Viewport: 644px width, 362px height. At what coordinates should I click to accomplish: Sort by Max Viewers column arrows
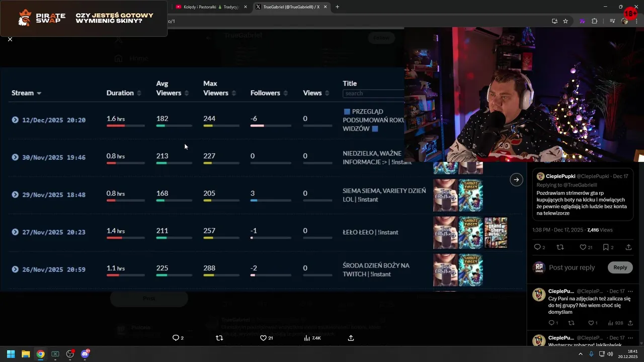(x=233, y=93)
